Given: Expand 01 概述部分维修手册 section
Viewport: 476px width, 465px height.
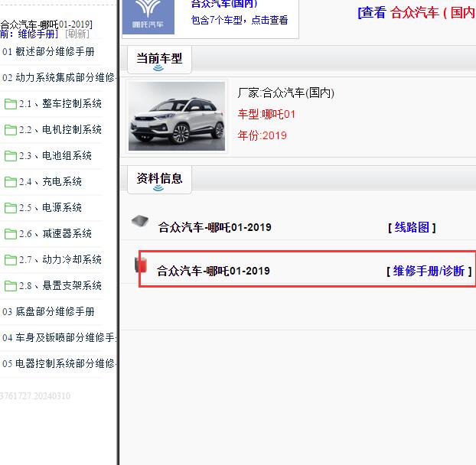Looking at the screenshot, I should (x=48, y=51).
